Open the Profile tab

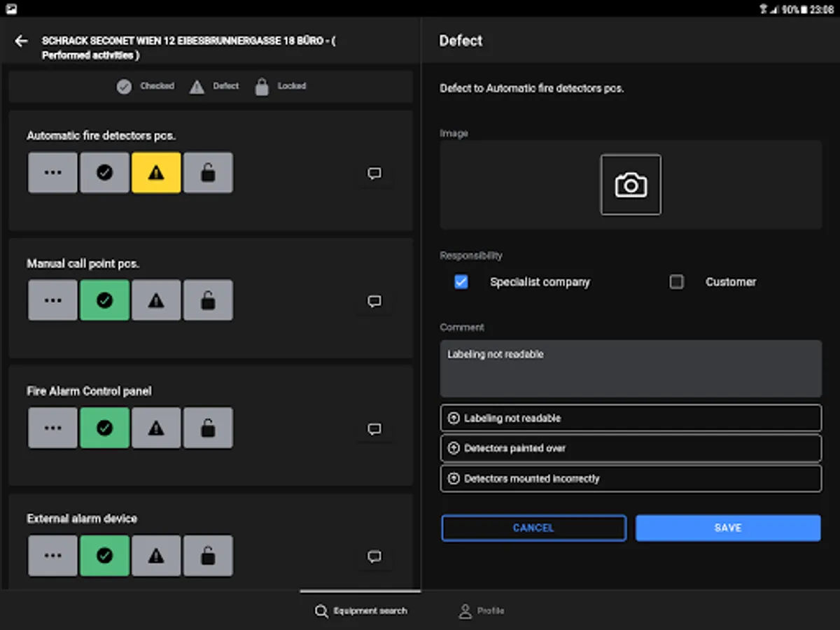(x=481, y=610)
